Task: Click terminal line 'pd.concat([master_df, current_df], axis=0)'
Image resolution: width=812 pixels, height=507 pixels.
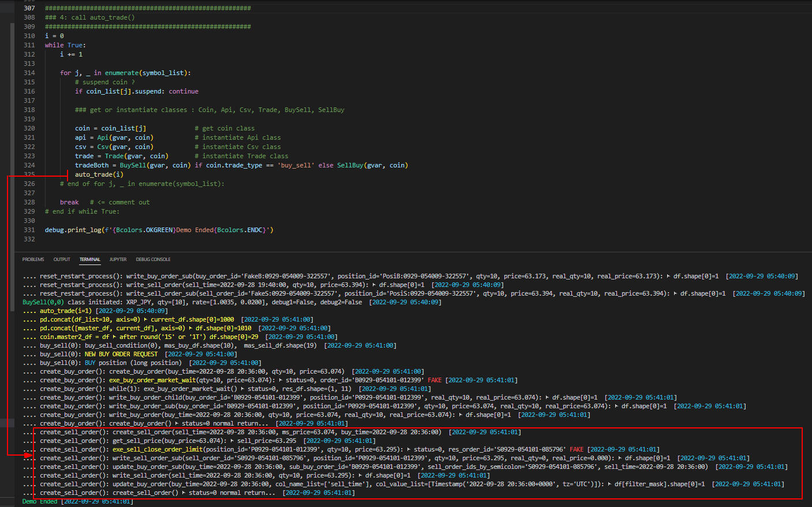Action: [x=177, y=328]
